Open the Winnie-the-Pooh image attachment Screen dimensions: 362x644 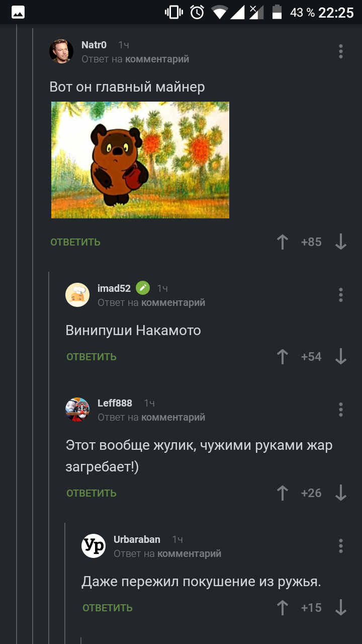(x=140, y=160)
